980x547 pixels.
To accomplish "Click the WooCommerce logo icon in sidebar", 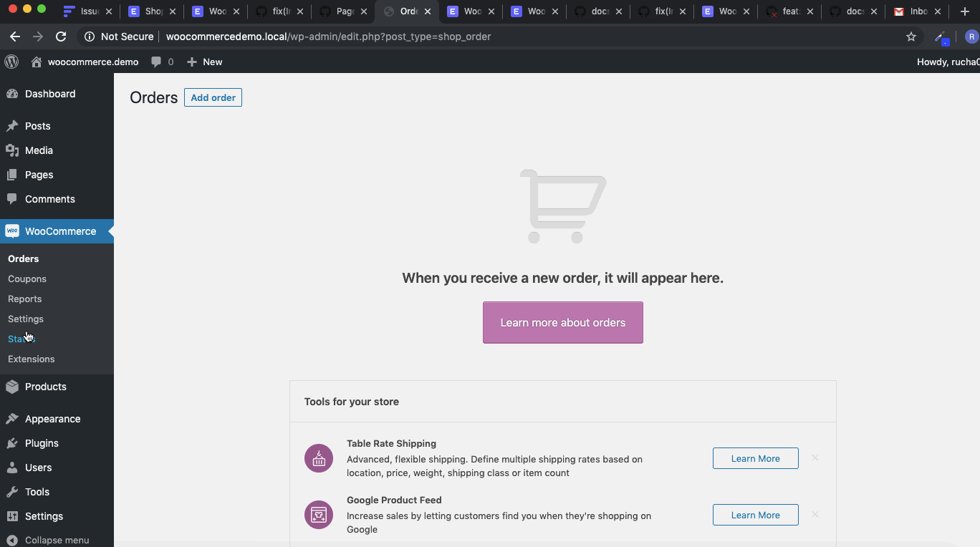I will pyautogui.click(x=11, y=231).
